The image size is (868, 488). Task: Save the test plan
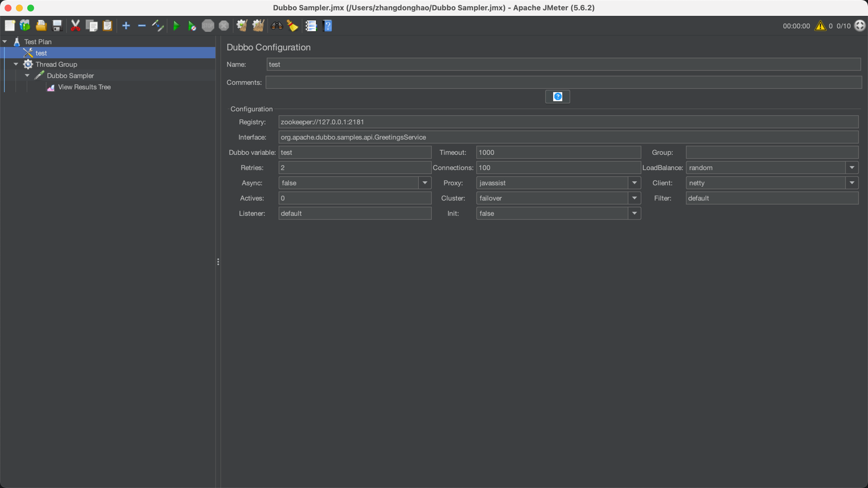pos(57,25)
